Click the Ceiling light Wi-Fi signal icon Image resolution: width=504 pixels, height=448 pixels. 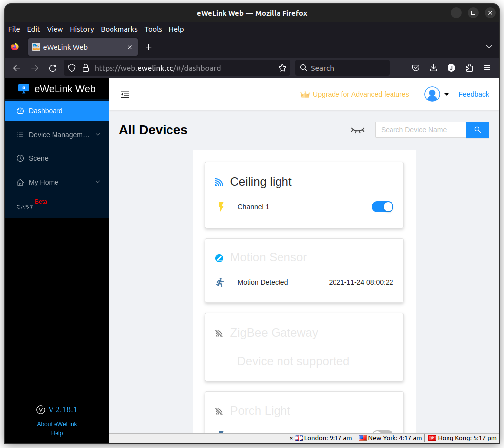point(219,182)
